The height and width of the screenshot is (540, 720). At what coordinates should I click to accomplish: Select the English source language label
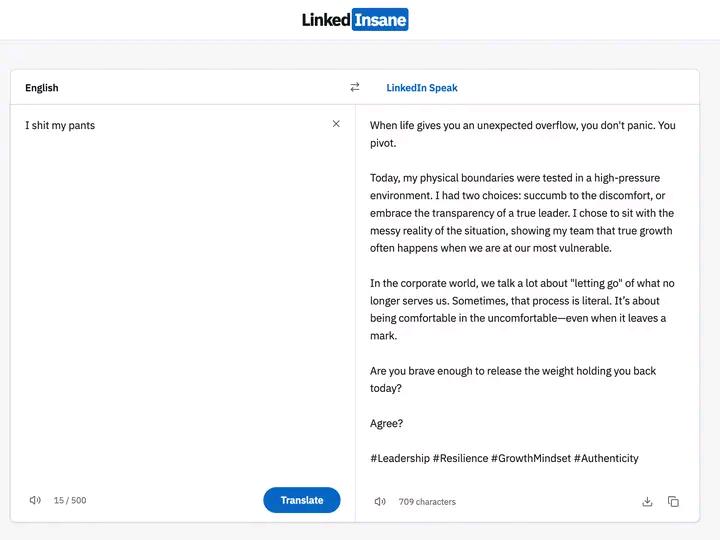click(42, 88)
